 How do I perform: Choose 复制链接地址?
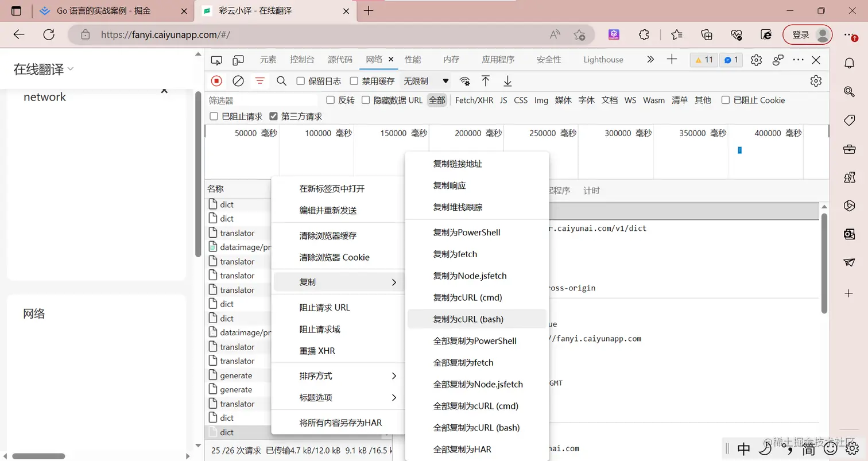point(476,164)
